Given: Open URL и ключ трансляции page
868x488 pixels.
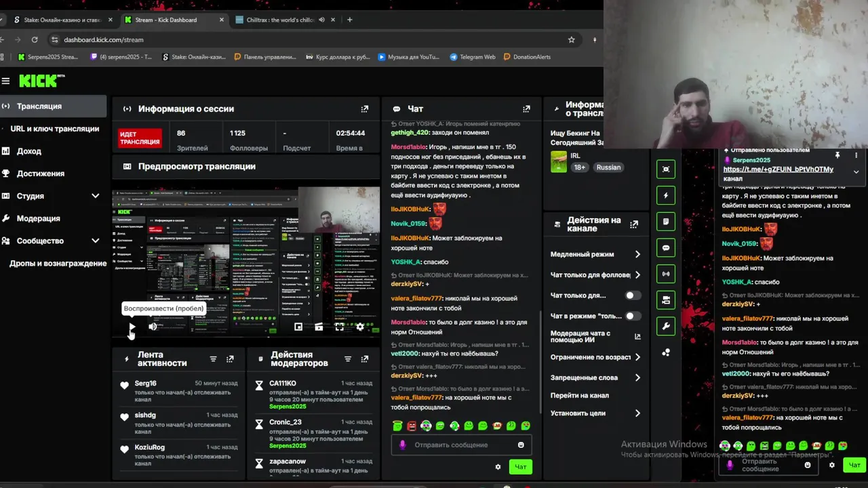Looking at the screenshot, I should [x=53, y=129].
